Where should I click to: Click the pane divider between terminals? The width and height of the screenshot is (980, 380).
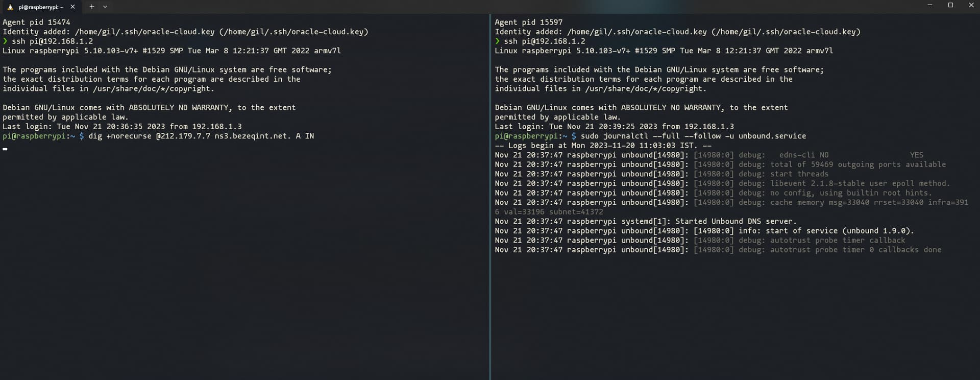490,197
